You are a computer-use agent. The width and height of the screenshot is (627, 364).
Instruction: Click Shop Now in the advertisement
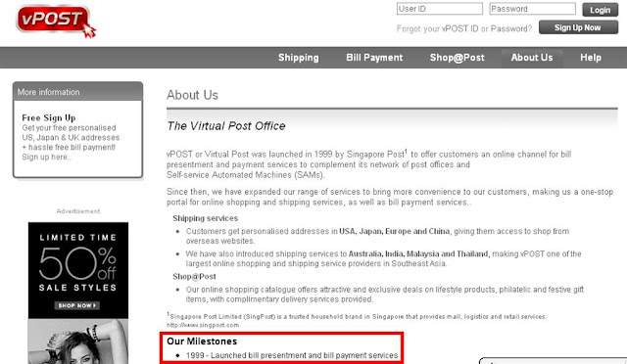coord(77,305)
